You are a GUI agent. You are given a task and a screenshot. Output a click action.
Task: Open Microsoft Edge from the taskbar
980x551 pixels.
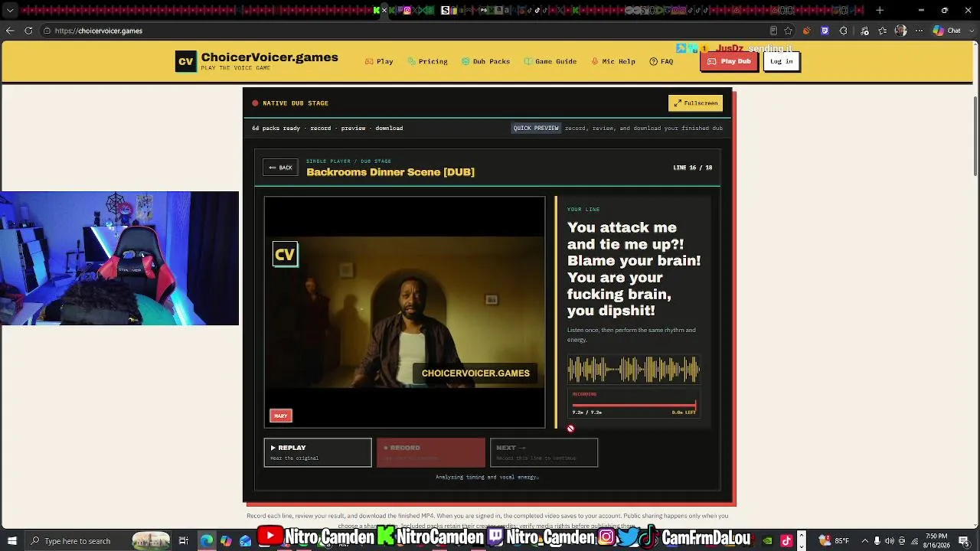(x=207, y=541)
